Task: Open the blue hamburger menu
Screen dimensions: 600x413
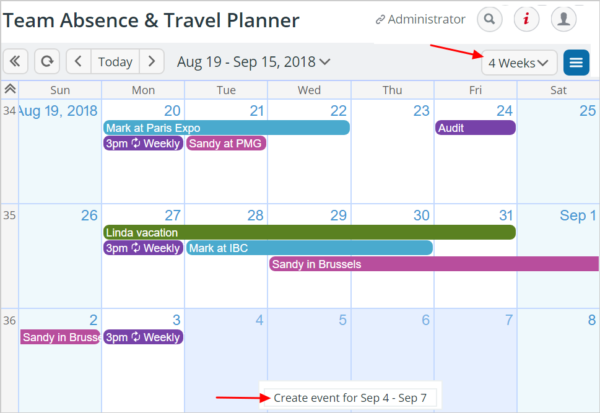Action: (576, 62)
